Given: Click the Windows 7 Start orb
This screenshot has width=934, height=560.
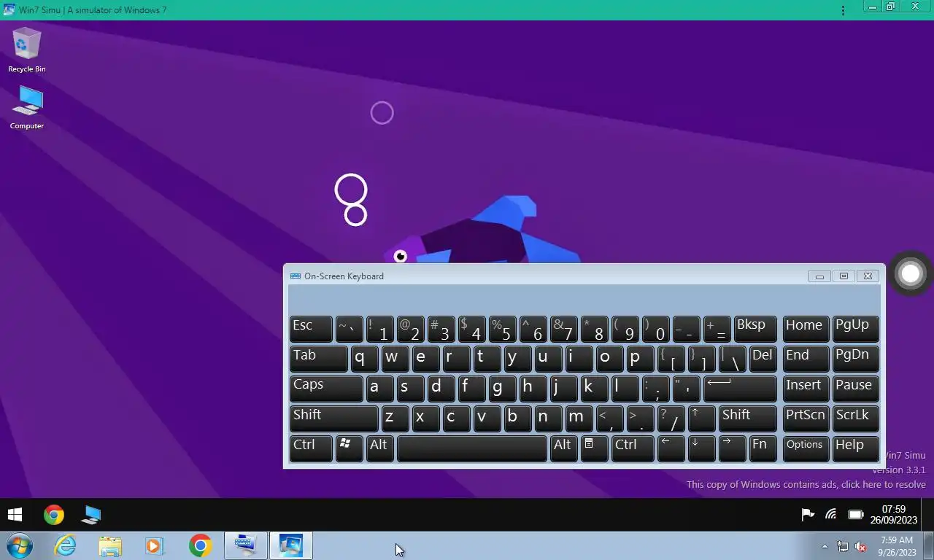Looking at the screenshot, I should [x=20, y=545].
